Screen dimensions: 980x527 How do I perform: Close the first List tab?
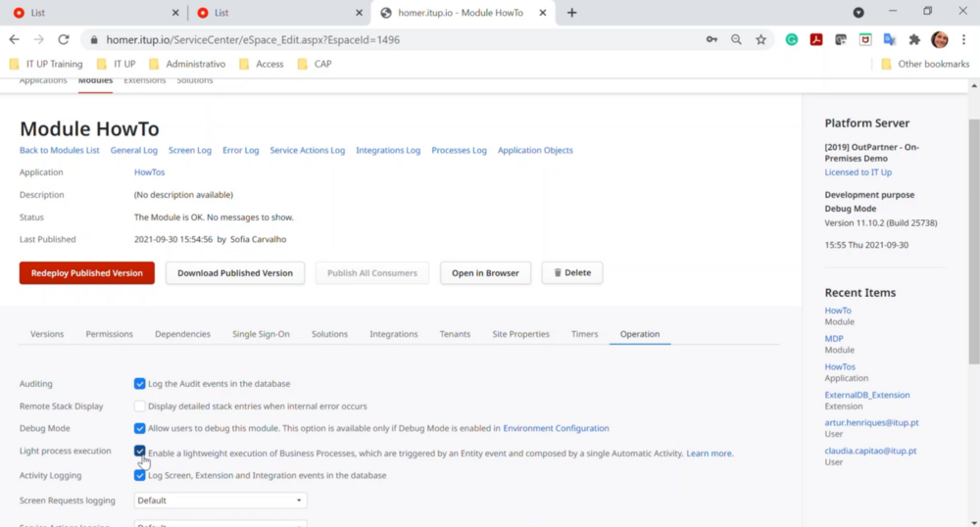click(x=175, y=13)
